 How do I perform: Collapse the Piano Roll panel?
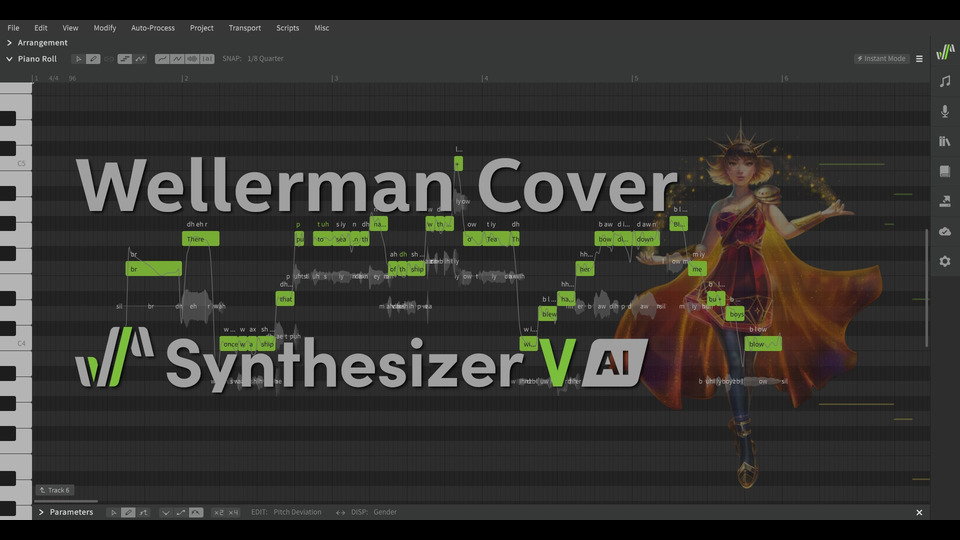9,59
